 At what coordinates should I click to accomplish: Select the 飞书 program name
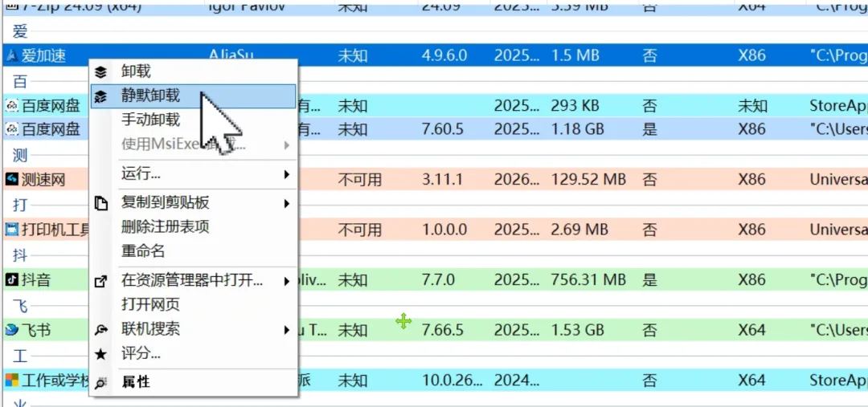click(36, 330)
